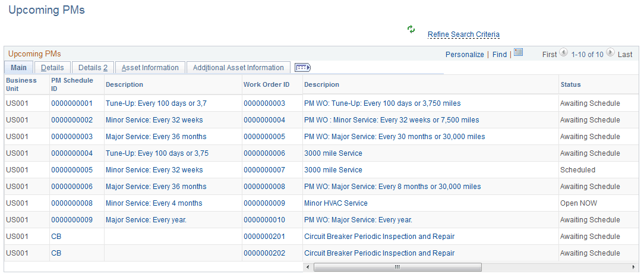Image resolution: width=644 pixels, height=277 pixels.
Task: Open Work Order ID 0000000008
Action: coord(264,187)
